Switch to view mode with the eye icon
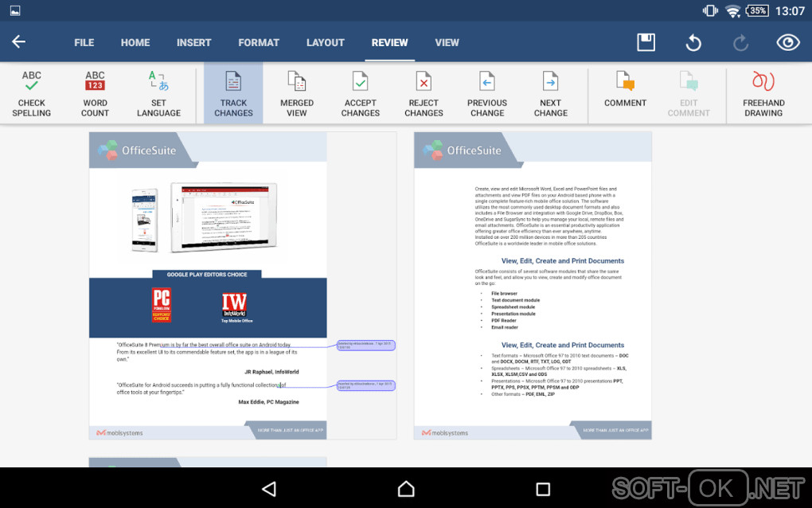The image size is (812, 508). coord(787,42)
